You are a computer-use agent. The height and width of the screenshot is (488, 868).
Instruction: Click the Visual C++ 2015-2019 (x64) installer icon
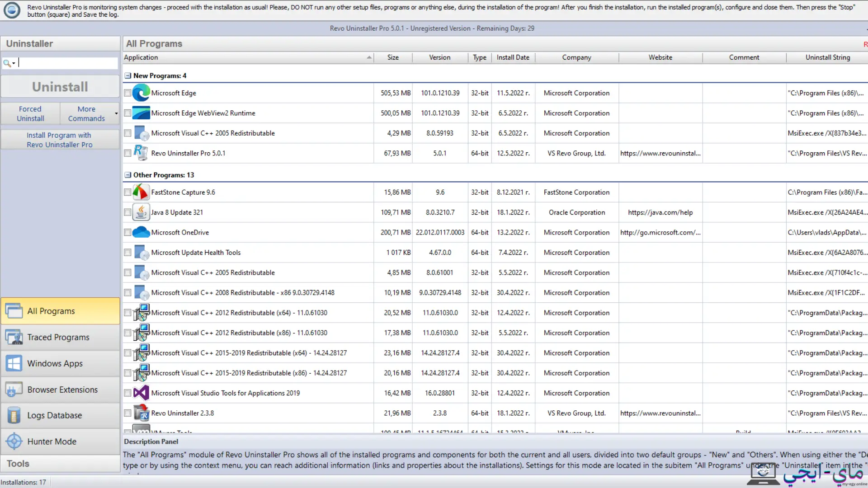tap(141, 353)
